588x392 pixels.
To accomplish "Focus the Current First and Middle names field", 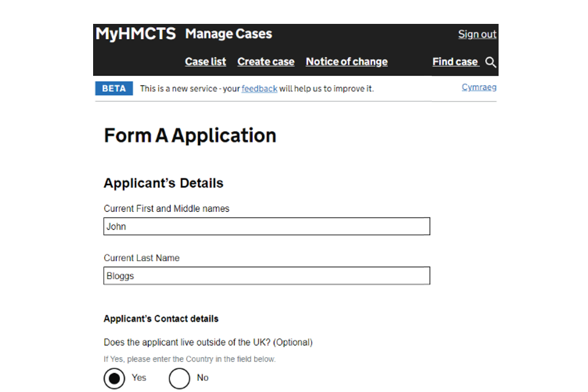I will pyautogui.click(x=266, y=227).
